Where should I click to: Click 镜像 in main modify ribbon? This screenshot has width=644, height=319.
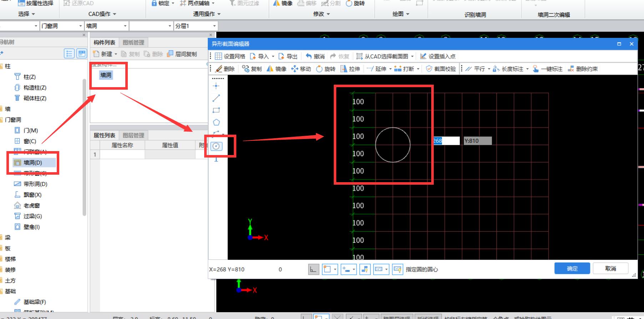(282, 3)
